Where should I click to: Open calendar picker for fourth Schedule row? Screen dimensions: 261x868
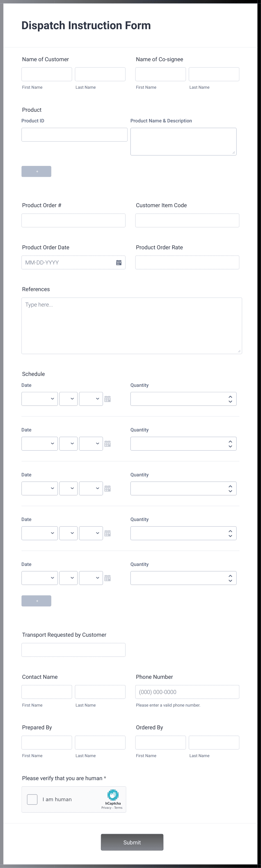pos(107,533)
